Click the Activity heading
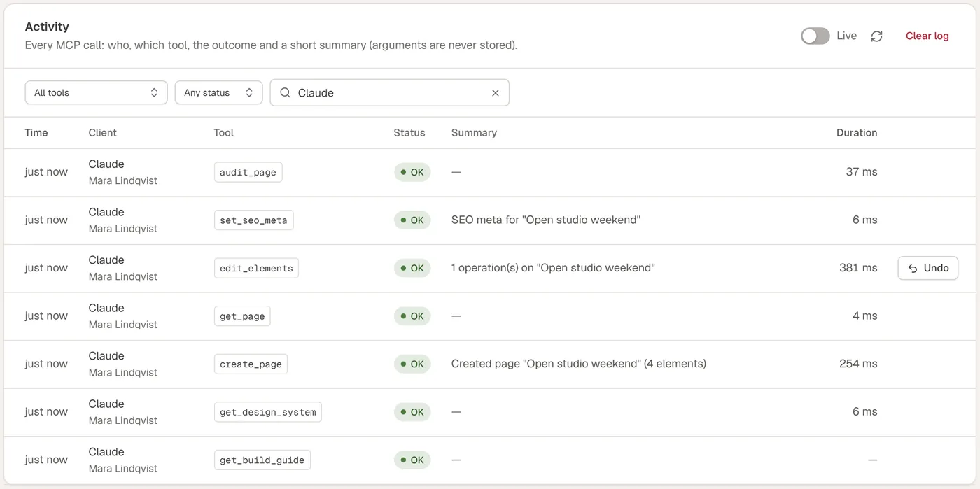 tap(47, 27)
